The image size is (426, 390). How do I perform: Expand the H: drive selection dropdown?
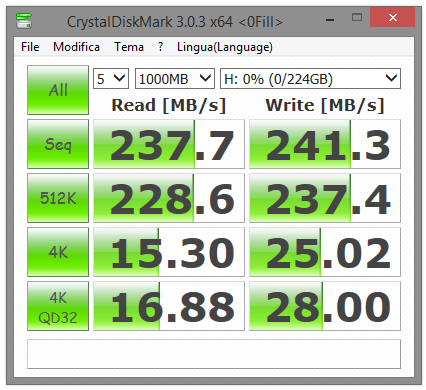[x=310, y=79]
